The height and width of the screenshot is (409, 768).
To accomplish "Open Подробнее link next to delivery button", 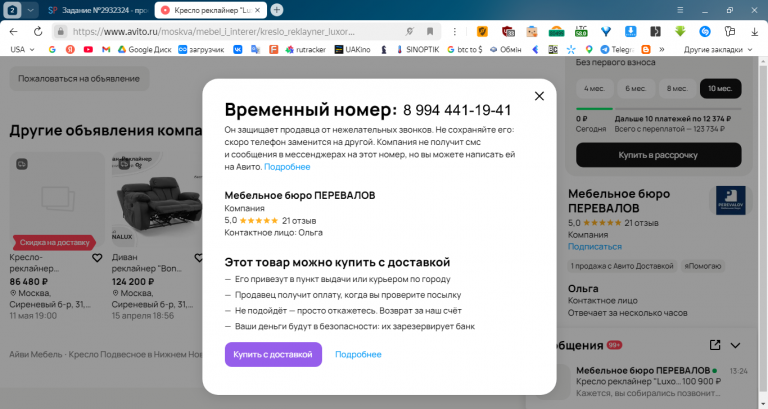I will click(x=358, y=354).
